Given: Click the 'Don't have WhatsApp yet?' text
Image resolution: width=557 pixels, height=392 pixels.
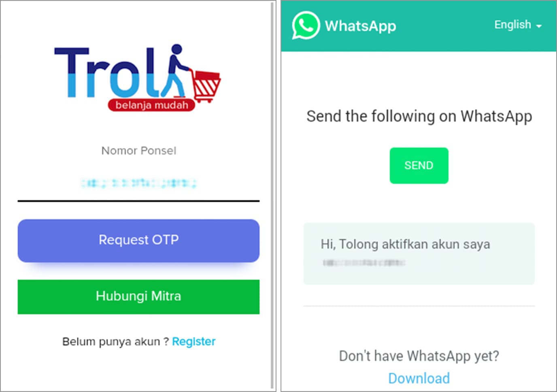Looking at the screenshot, I should click(x=419, y=356).
